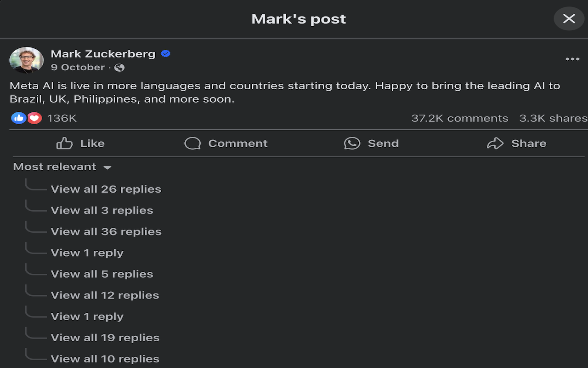Image resolution: width=588 pixels, height=368 pixels.
Task: View the 3.3K shares list
Action: tap(553, 118)
